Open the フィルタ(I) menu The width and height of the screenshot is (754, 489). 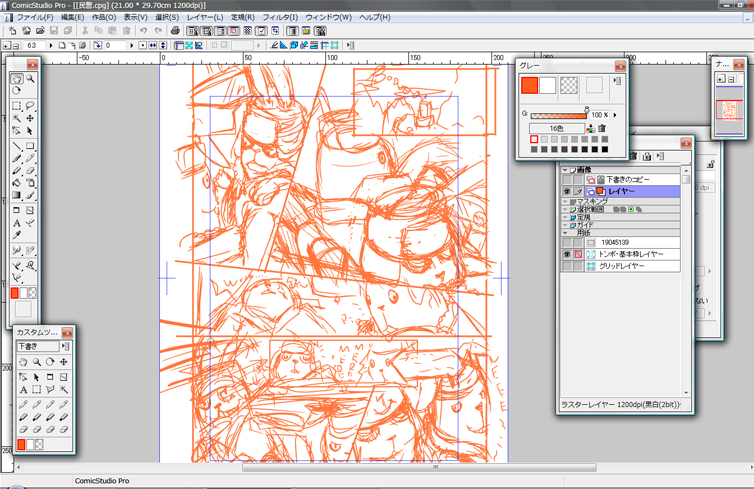[279, 18]
